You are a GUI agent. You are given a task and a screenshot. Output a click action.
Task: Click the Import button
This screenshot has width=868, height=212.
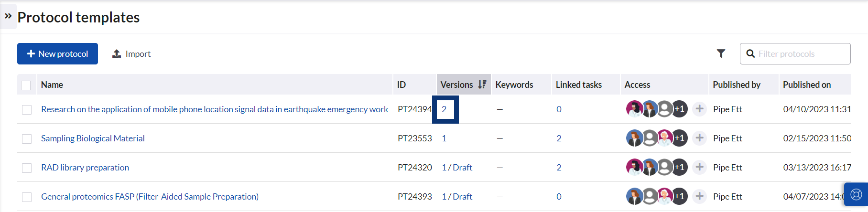coord(131,54)
